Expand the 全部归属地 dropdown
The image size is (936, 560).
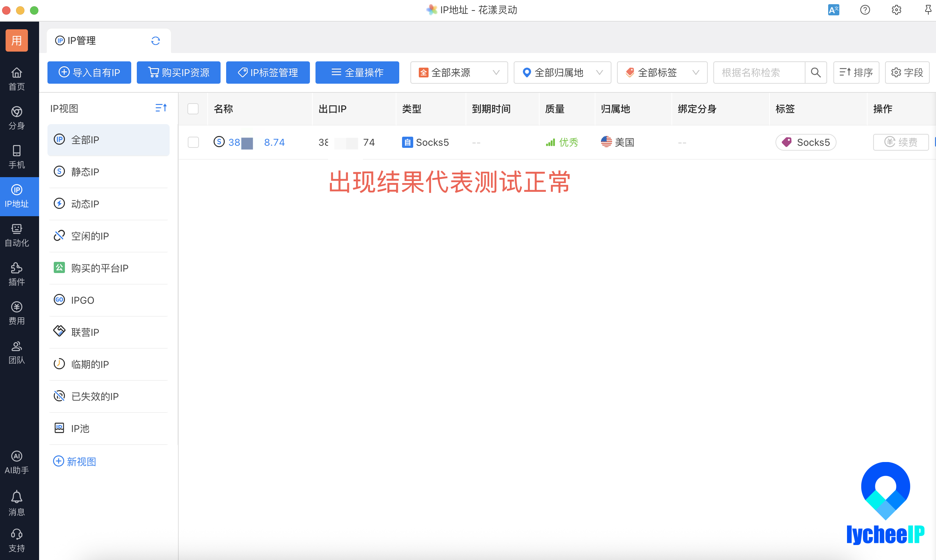click(562, 73)
